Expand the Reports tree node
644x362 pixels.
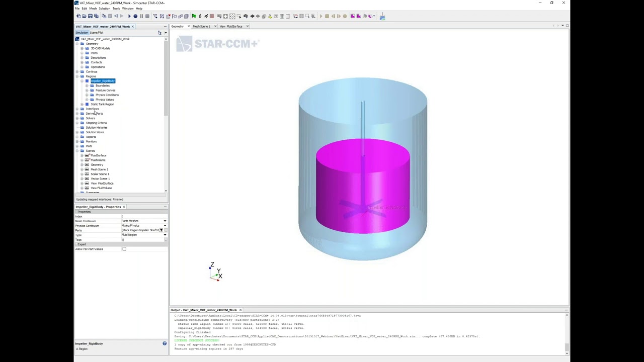(77, 137)
